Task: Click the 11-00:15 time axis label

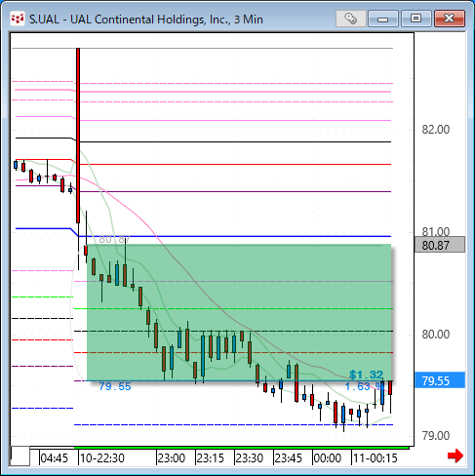Action: point(376,458)
